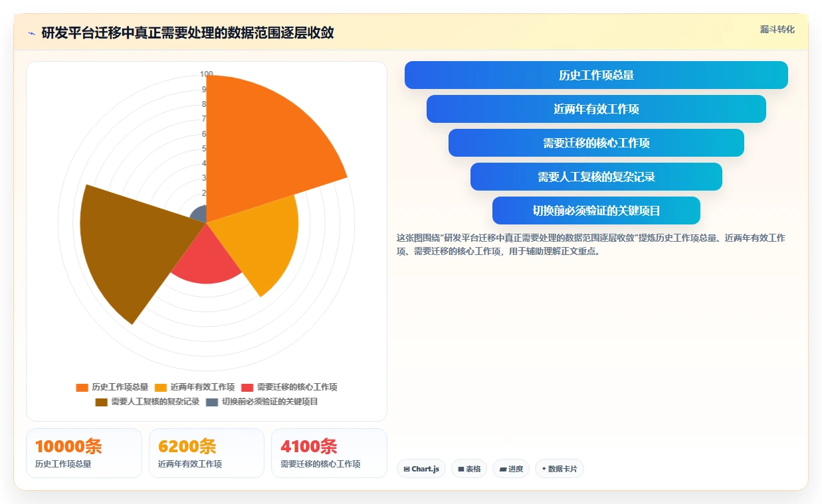Click legend text 需要迁移的核心工作项
Image resolution: width=822 pixels, height=504 pixels.
[297, 387]
